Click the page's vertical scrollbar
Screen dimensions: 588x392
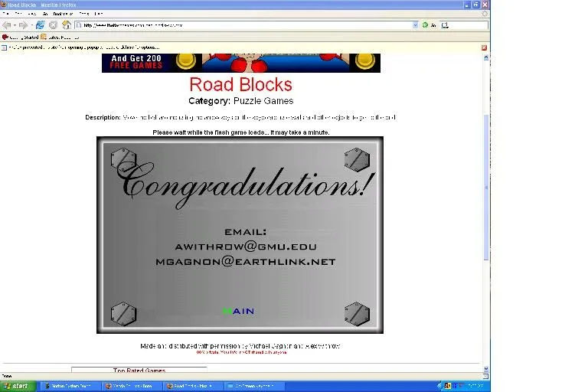tap(486, 191)
